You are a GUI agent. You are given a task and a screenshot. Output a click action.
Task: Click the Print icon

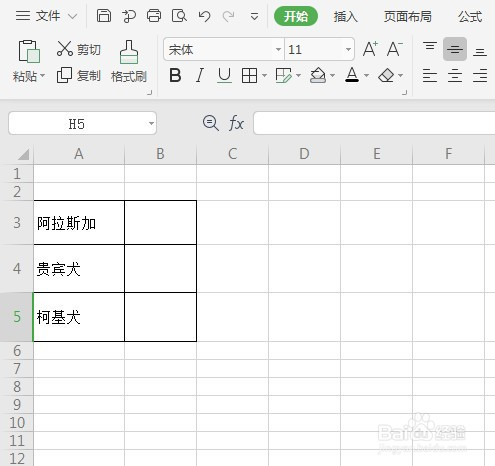pyautogui.click(x=154, y=16)
